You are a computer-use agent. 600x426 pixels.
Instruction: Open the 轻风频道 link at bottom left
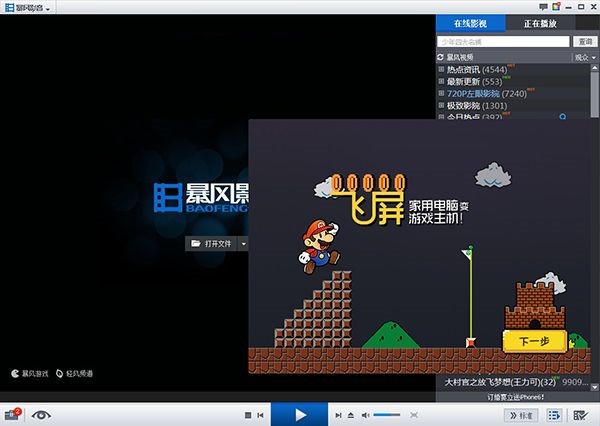pos(75,373)
